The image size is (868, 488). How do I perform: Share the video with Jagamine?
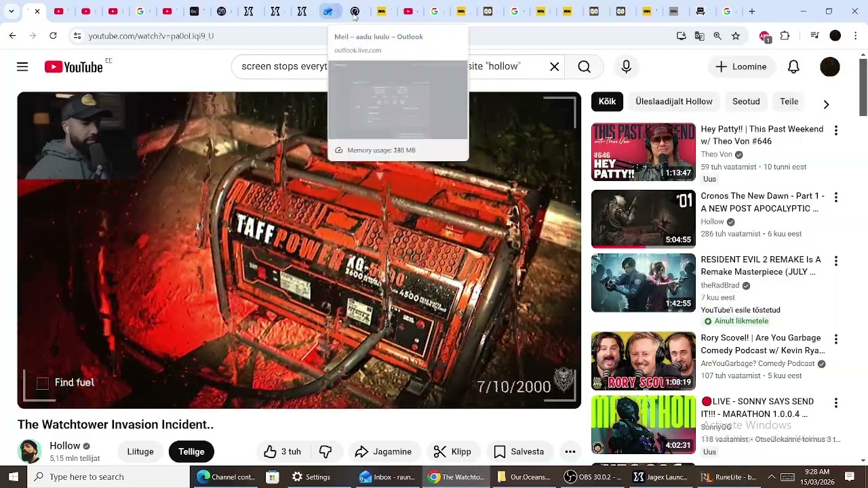tap(383, 451)
